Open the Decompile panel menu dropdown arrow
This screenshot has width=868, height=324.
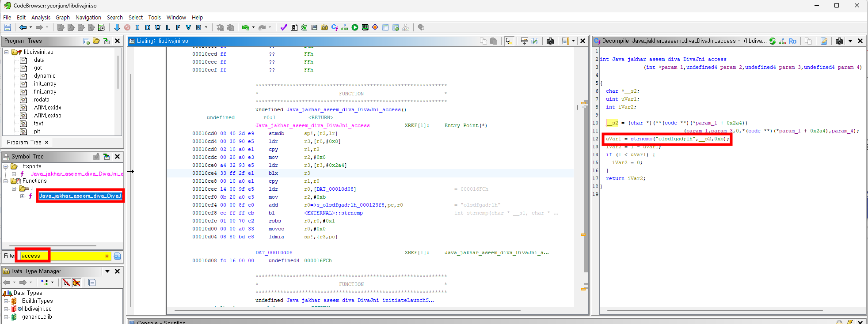tap(850, 41)
